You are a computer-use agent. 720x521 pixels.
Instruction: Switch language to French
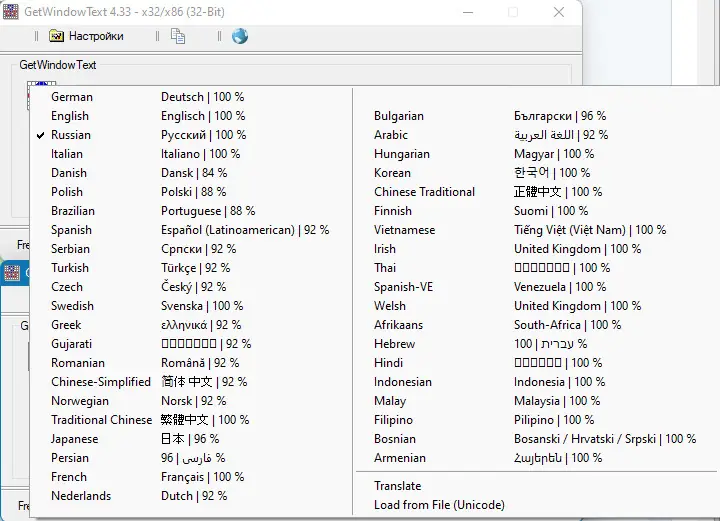192,477
